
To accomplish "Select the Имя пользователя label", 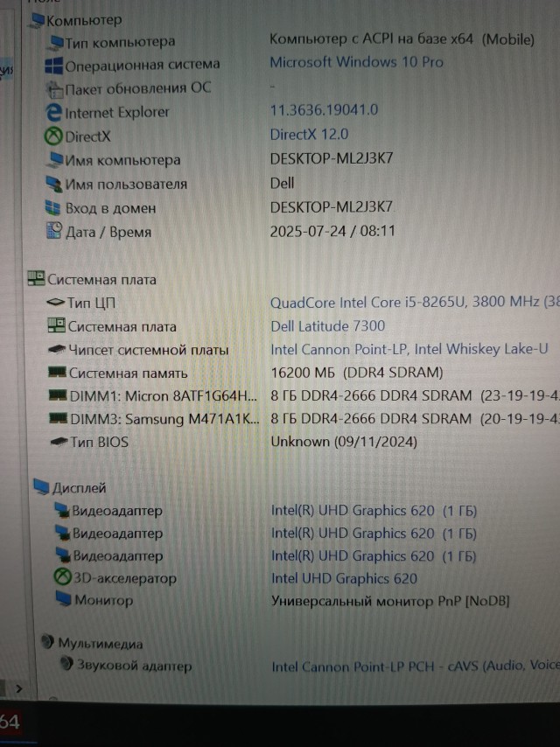I will pyautogui.click(x=126, y=185).
